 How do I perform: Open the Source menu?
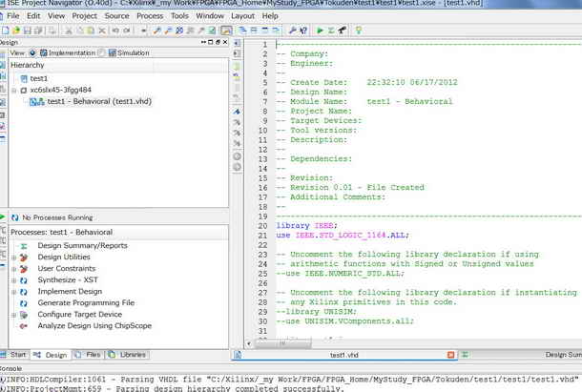click(117, 16)
